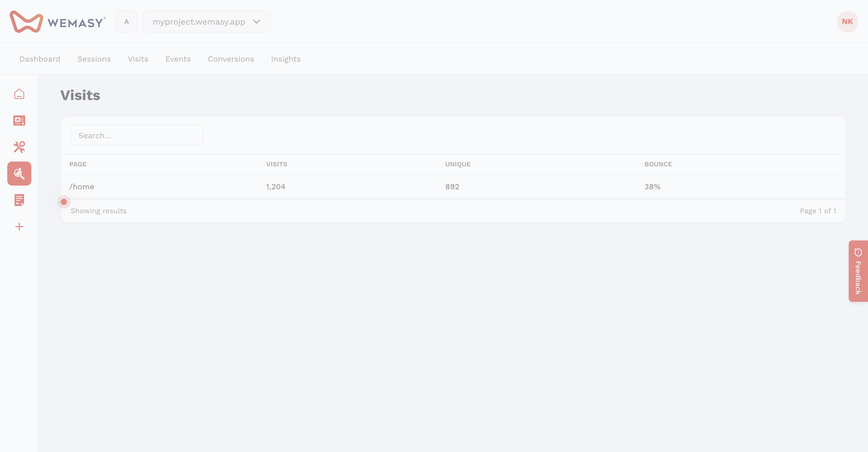
Task: Open the home icon in sidebar
Action: coord(19,94)
